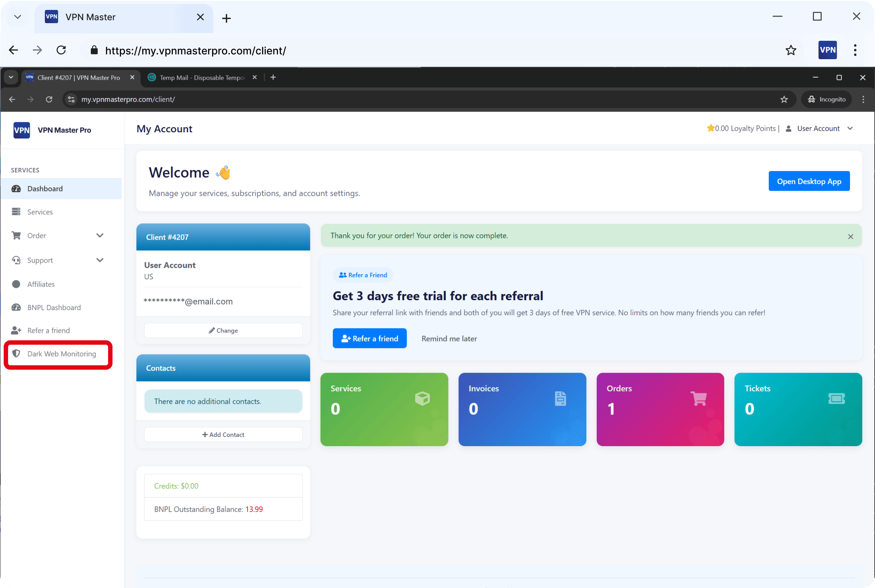Click the Services count card
The width and height of the screenshot is (875, 588).
coord(384,409)
